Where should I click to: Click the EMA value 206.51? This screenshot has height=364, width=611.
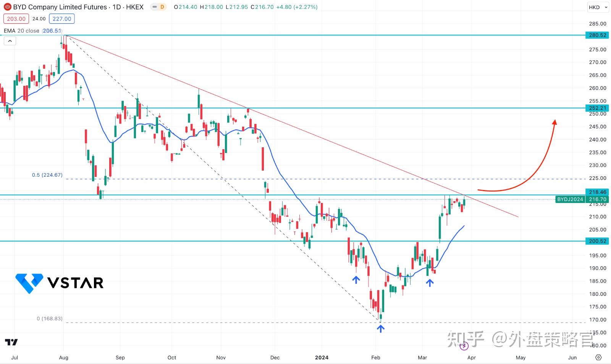click(52, 31)
